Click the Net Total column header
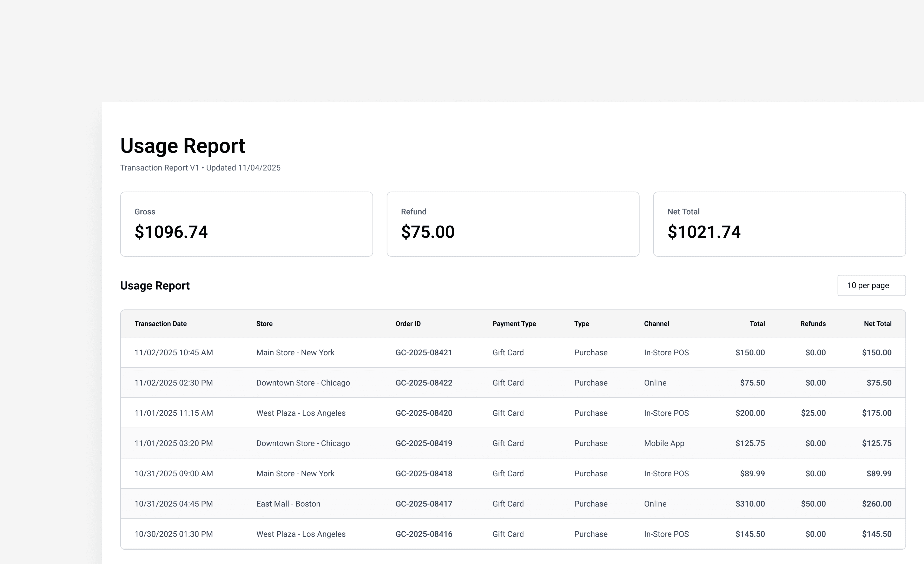 (x=878, y=324)
